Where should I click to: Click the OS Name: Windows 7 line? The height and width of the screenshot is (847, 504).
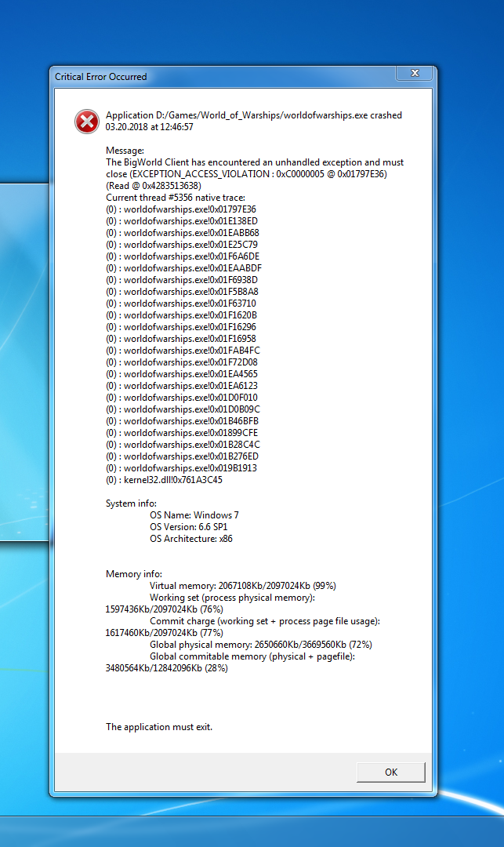(194, 515)
